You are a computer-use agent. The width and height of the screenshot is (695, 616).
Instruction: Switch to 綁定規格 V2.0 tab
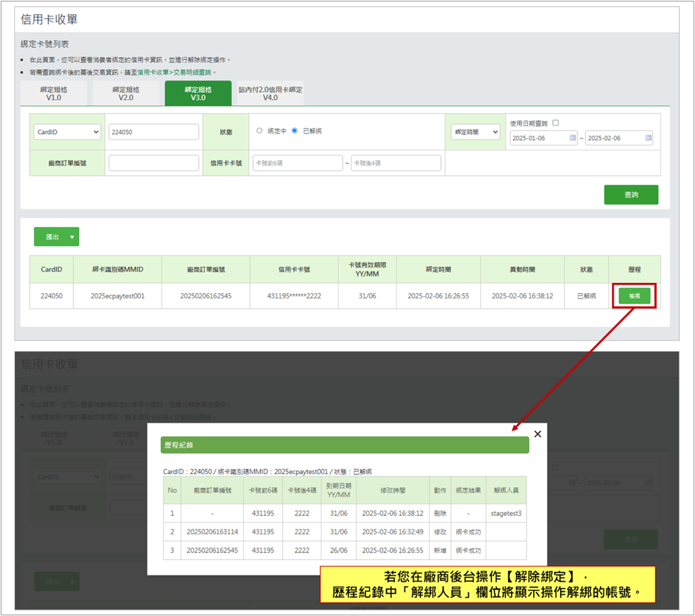(126, 93)
